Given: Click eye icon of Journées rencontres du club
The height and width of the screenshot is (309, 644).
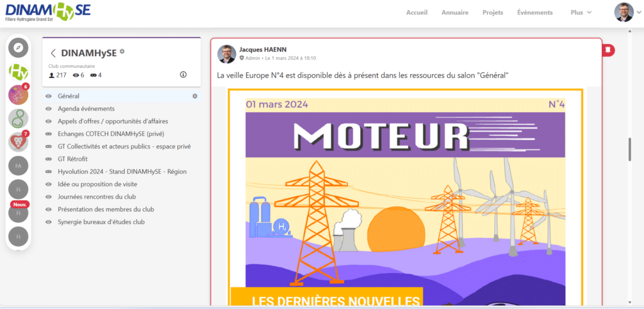Looking at the screenshot, I should [48, 197].
